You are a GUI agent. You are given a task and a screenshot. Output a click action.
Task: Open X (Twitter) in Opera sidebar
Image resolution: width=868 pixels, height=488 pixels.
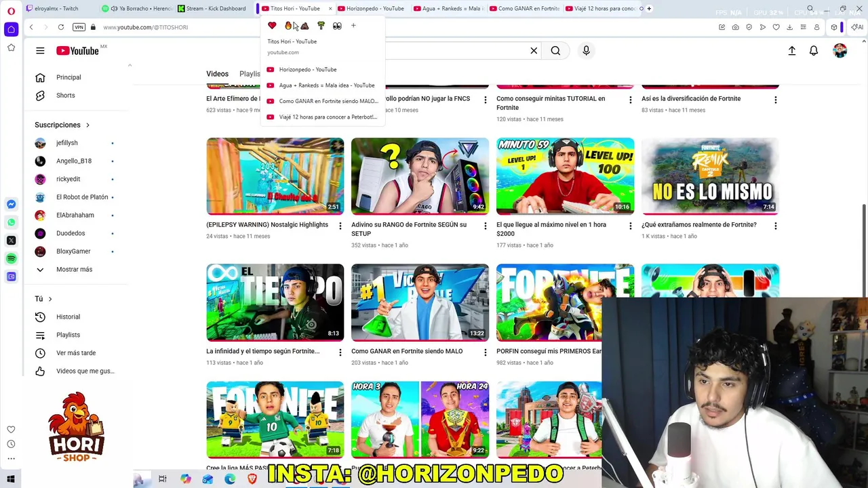pos(11,241)
